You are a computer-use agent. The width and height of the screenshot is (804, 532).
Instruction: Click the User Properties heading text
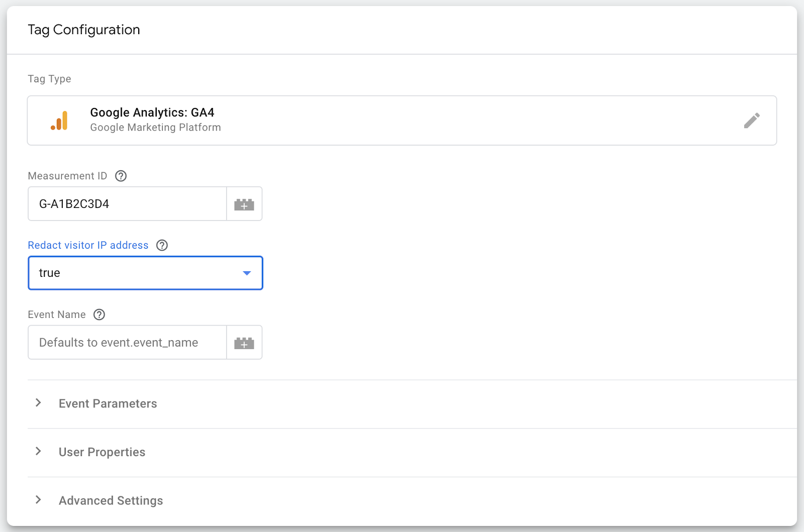pos(102,452)
